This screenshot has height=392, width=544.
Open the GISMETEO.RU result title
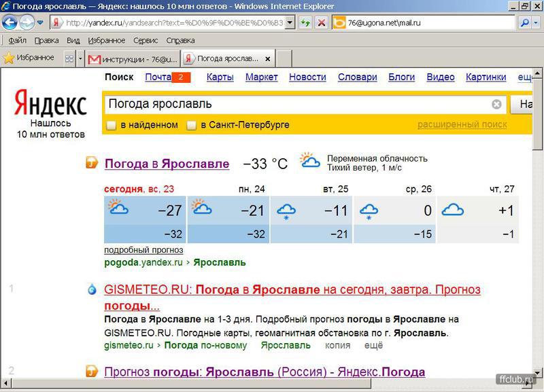pyautogui.click(x=292, y=298)
